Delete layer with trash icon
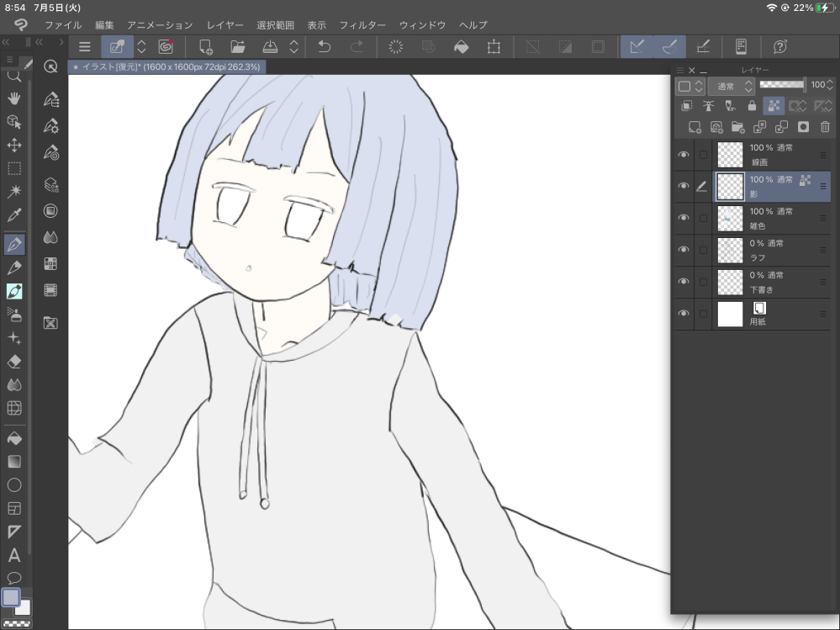 [x=825, y=127]
